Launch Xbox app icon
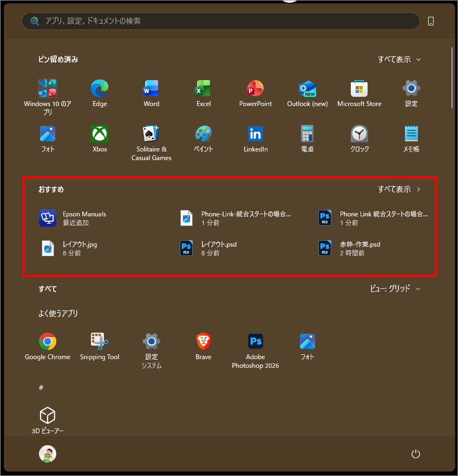 [x=100, y=134]
